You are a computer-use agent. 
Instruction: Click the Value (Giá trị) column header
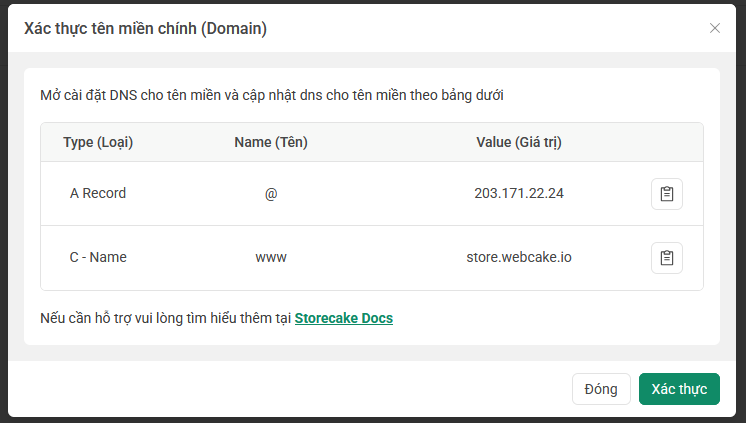tap(519, 143)
